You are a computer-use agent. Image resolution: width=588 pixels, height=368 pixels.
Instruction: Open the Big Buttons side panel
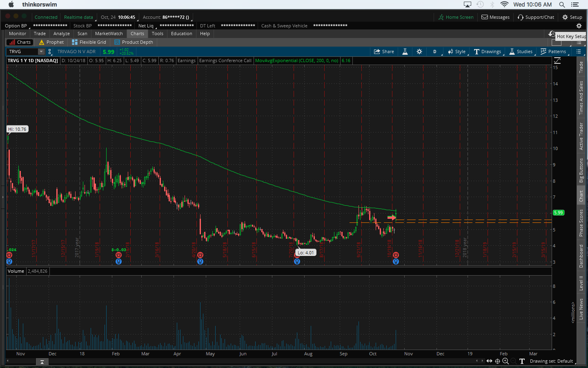click(x=581, y=171)
